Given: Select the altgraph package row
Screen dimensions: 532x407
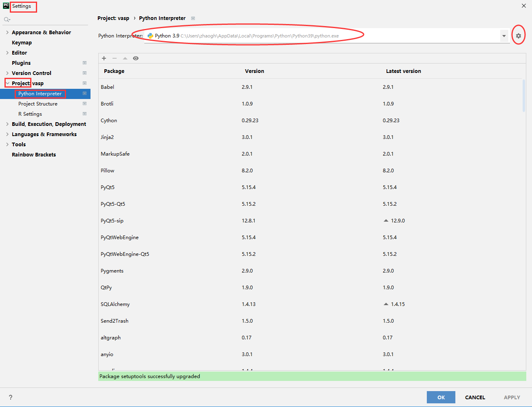Looking at the screenshot, I should coord(310,337).
